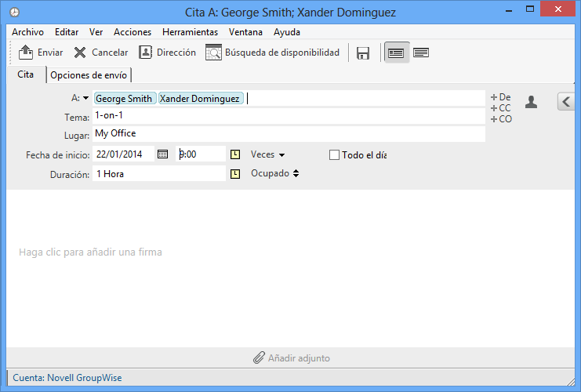The width and height of the screenshot is (581, 392).
Task: Click the duration clock icon
Action: point(235,174)
